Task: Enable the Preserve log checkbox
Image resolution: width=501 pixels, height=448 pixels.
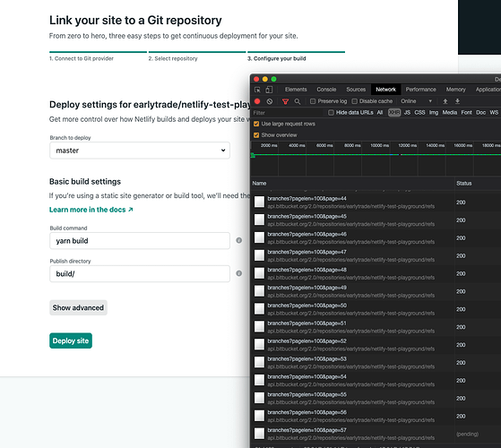Action: pyautogui.click(x=313, y=101)
